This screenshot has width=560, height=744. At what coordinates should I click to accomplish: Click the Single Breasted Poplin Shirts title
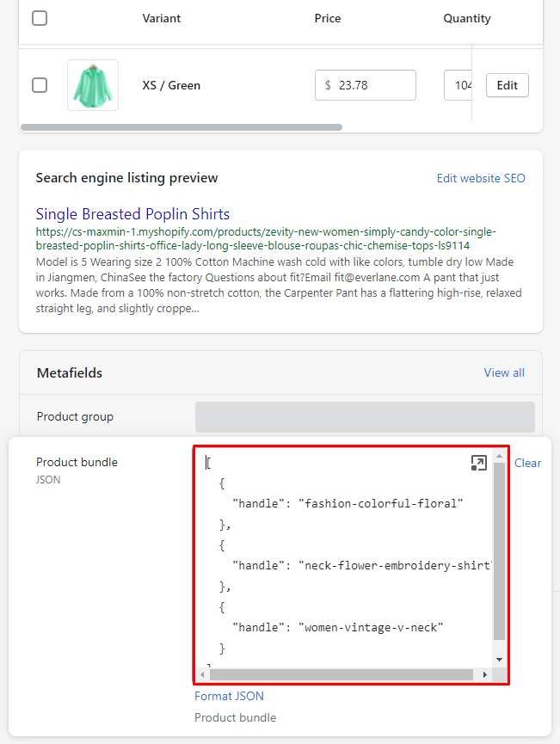click(x=132, y=214)
